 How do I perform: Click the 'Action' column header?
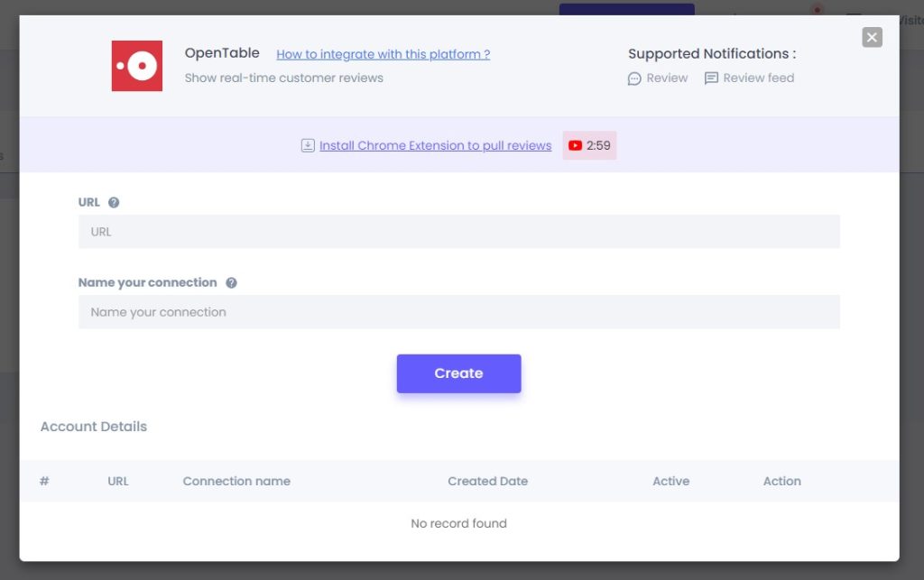pos(782,481)
